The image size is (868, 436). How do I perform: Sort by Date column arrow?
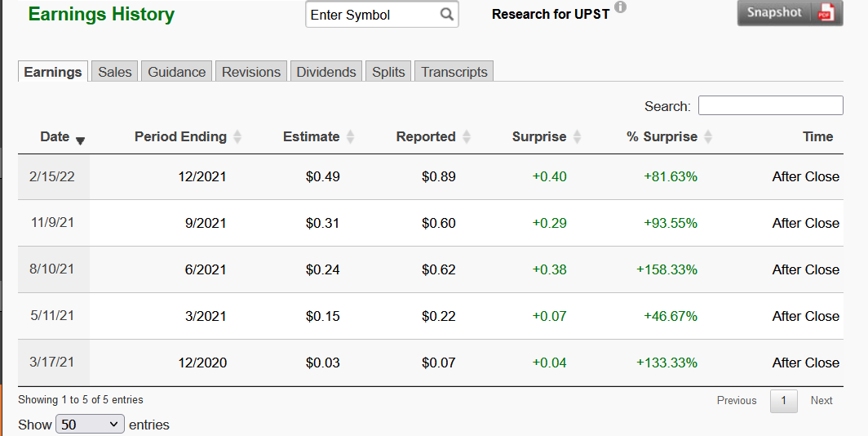coord(80,140)
